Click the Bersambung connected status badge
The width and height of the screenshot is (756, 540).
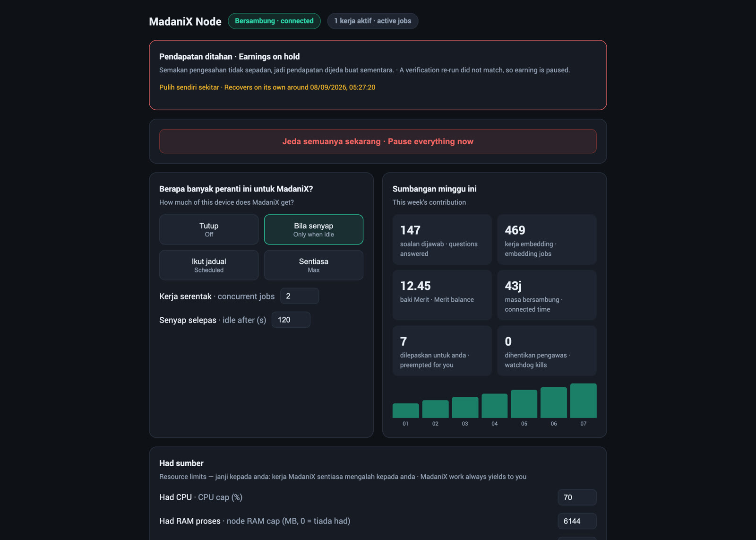coord(274,21)
